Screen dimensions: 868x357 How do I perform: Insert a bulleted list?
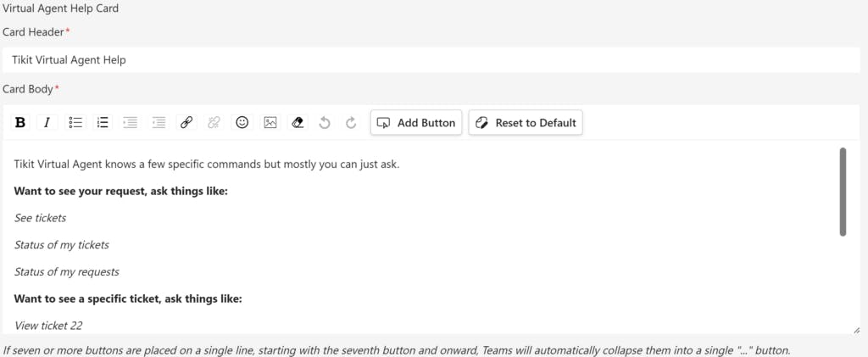75,123
